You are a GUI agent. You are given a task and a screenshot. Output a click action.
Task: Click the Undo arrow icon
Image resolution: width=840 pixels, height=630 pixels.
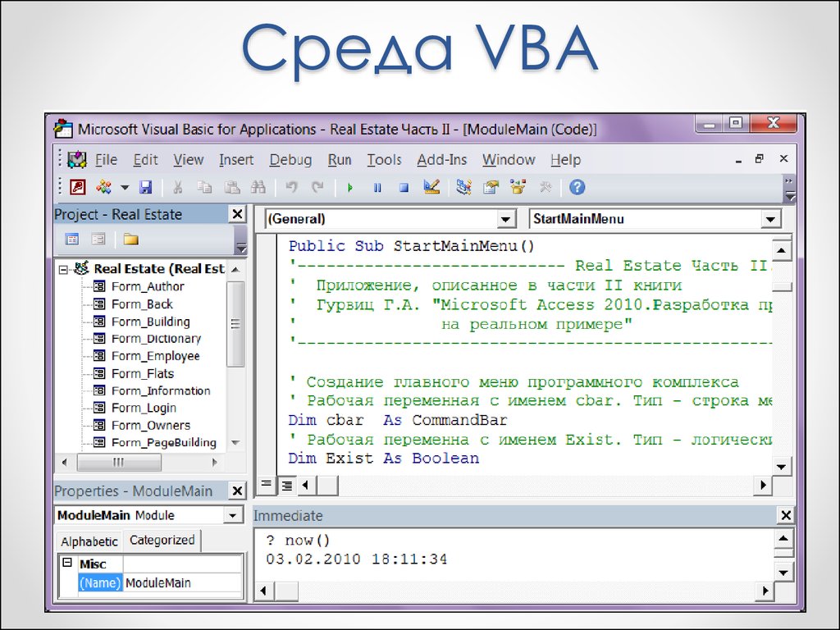coord(291,188)
